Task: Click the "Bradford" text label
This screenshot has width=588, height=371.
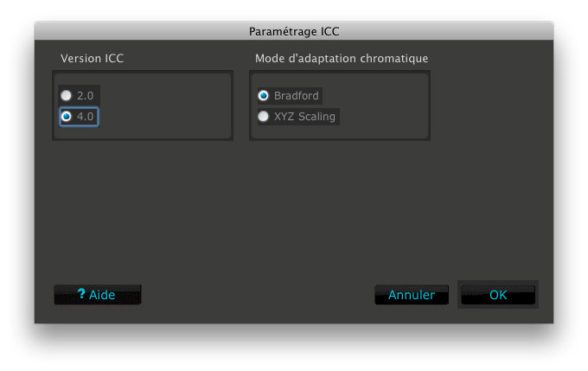Action: (x=297, y=96)
